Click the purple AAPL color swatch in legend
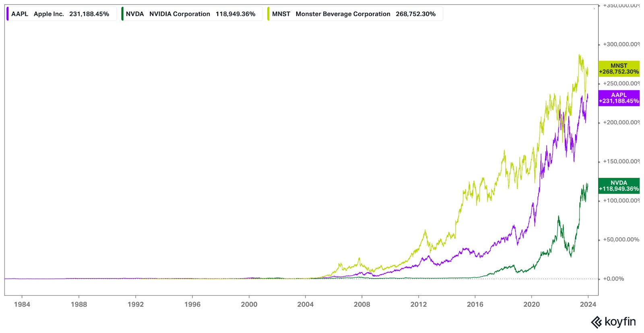The width and height of the screenshot is (644, 333). pyautogui.click(x=8, y=14)
